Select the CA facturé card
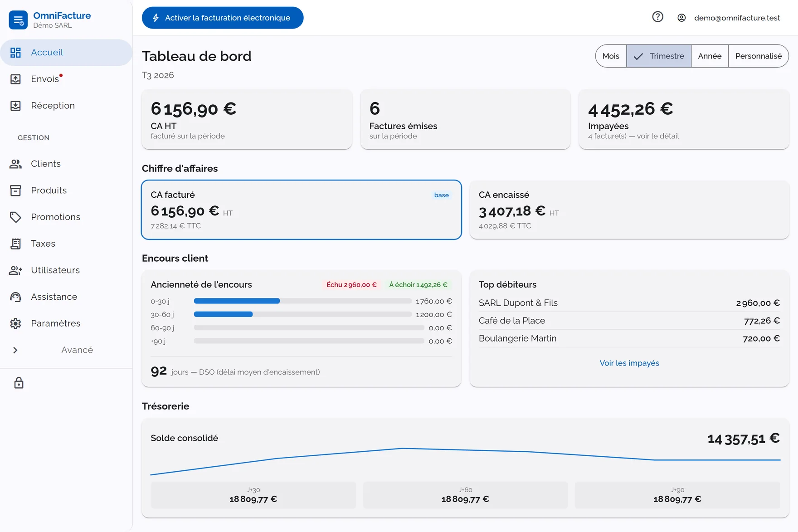 [x=302, y=210]
